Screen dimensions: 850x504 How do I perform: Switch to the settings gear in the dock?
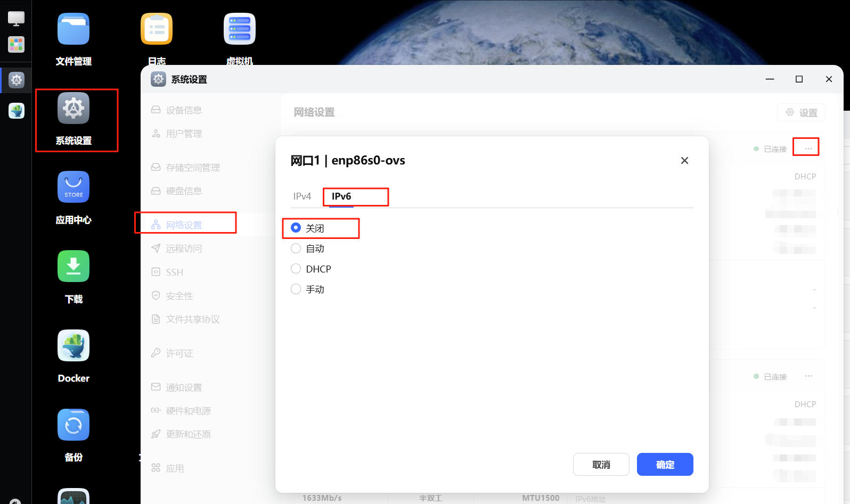pyautogui.click(x=17, y=80)
